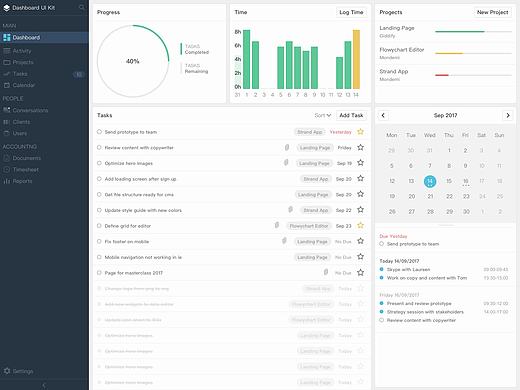
Task: Star the 'Review content with copywriter' task
Action: tap(360, 147)
